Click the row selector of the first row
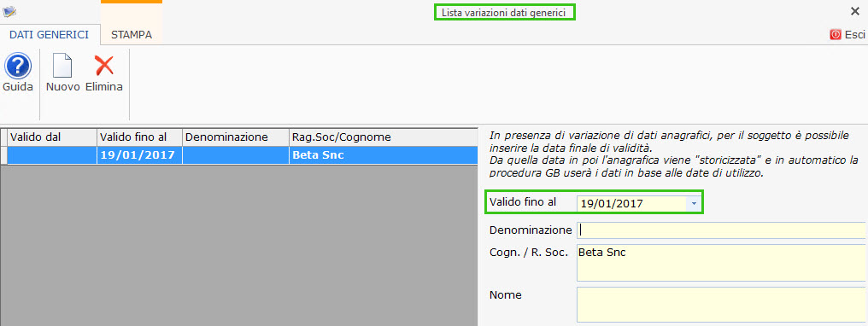 pos(4,155)
